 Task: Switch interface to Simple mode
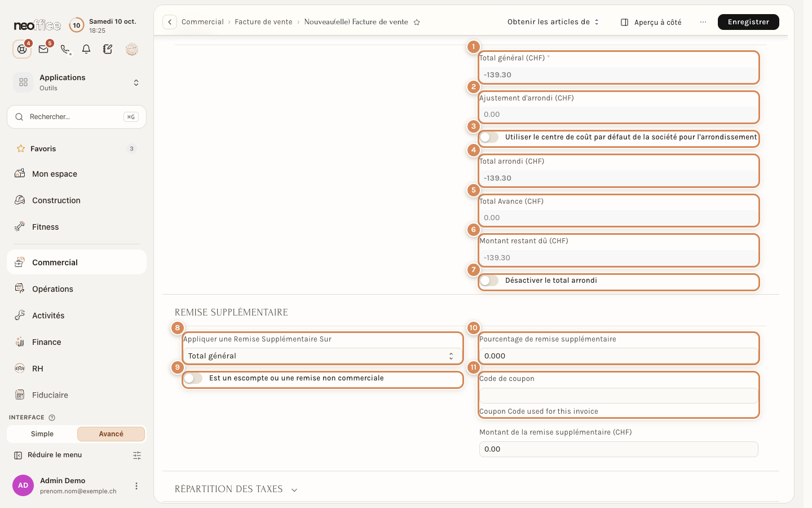tap(42, 434)
